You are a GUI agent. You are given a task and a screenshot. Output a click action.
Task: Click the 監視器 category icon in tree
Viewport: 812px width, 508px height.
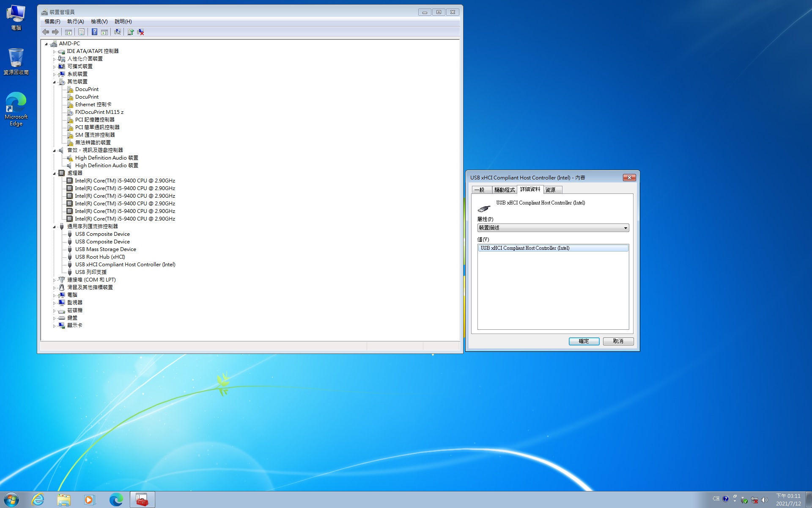[62, 303]
